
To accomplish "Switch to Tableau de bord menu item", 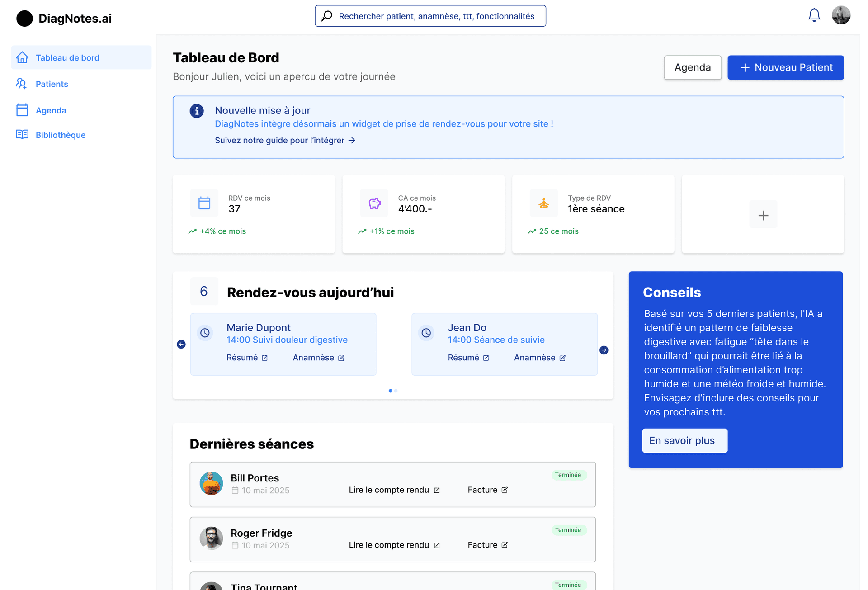I will pyautogui.click(x=68, y=57).
